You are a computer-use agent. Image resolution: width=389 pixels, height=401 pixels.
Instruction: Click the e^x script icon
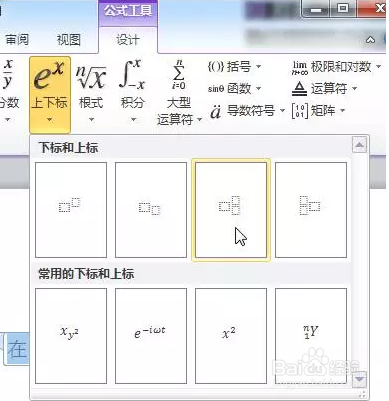pyautogui.click(x=49, y=75)
